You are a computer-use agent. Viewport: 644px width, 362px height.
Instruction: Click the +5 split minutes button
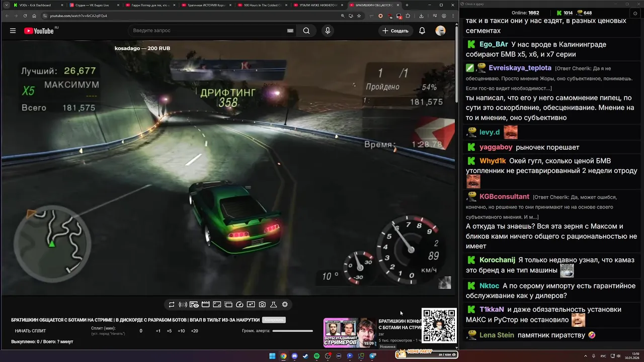[x=169, y=331]
